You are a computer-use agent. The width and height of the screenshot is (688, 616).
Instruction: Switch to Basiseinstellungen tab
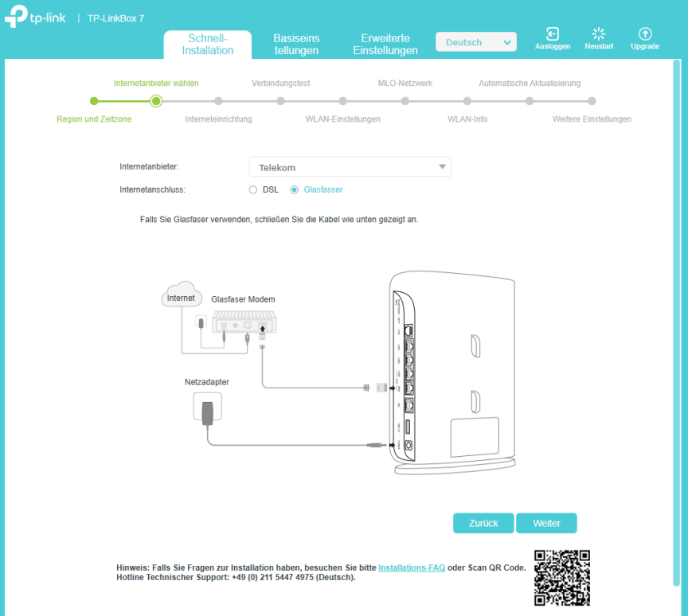tap(296, 45)
